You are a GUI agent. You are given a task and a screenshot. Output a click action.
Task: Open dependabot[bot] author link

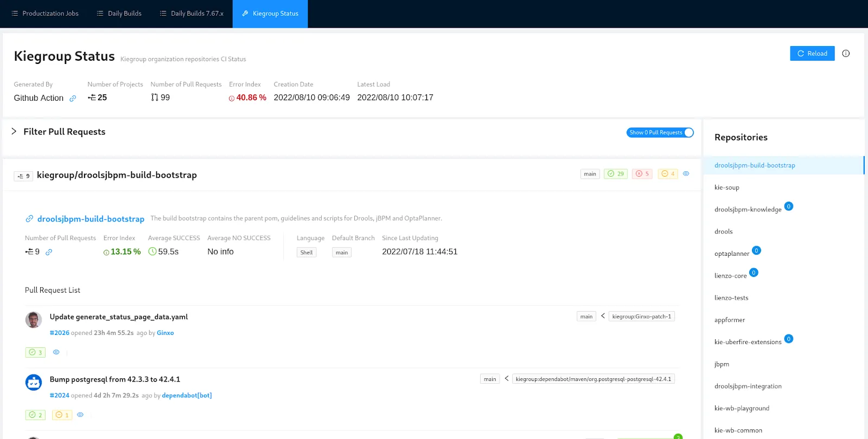pos(187,396)
